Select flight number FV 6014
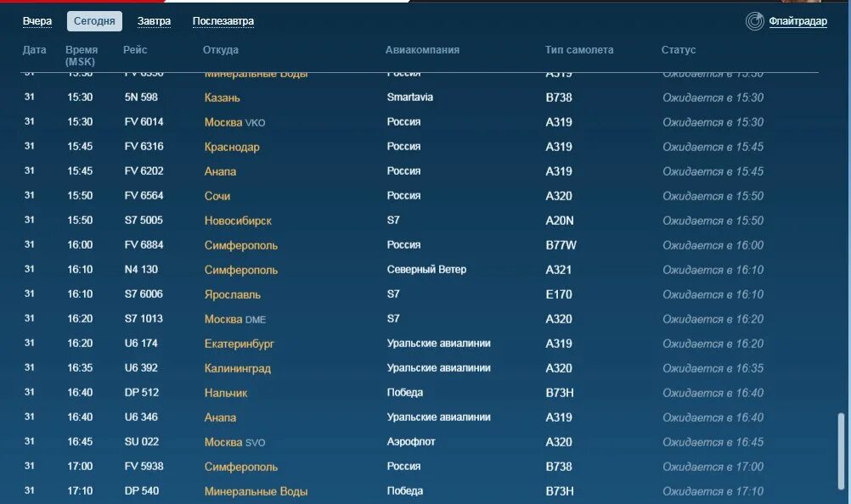This screenshot has width=851, height=504. point(144,121)
